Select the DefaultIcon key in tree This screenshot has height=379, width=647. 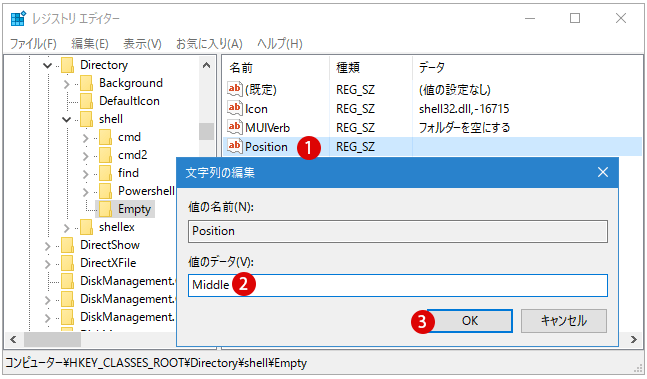click(129, 101)
